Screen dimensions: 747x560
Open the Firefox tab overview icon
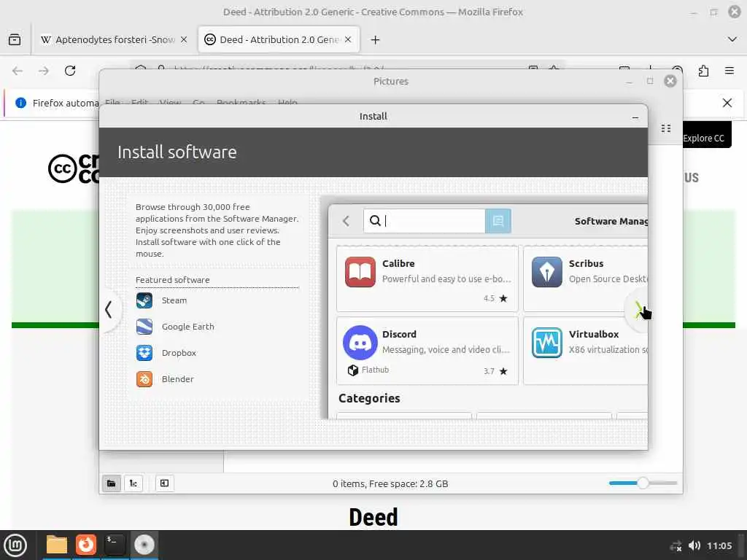pos(15,39)
